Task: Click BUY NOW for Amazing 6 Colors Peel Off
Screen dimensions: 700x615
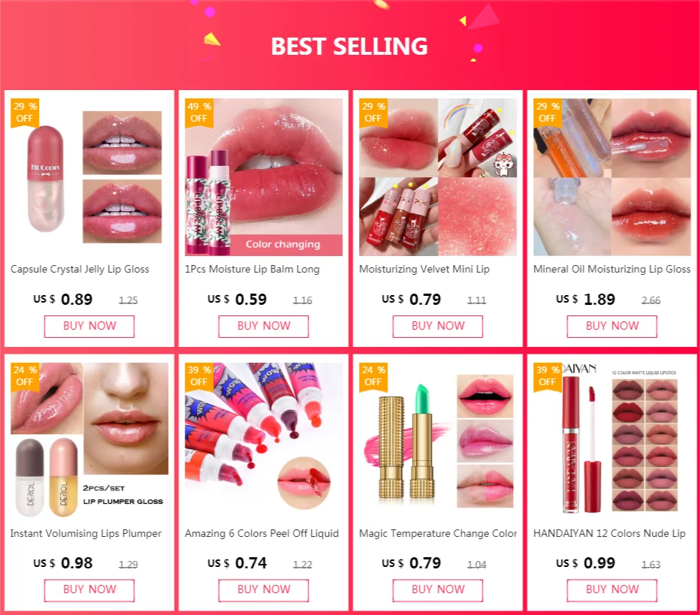Action: pyautogui.click(x=264, y=590)
